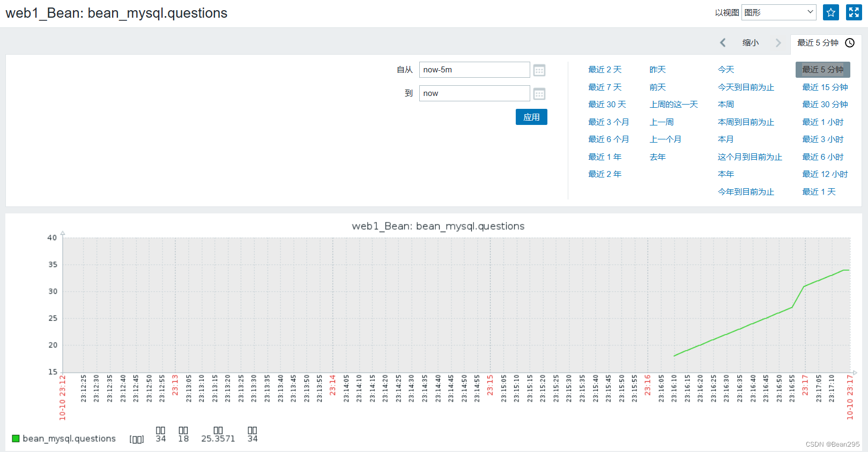Open the 以视图 图形 dropdown

[x=779, y=12]
